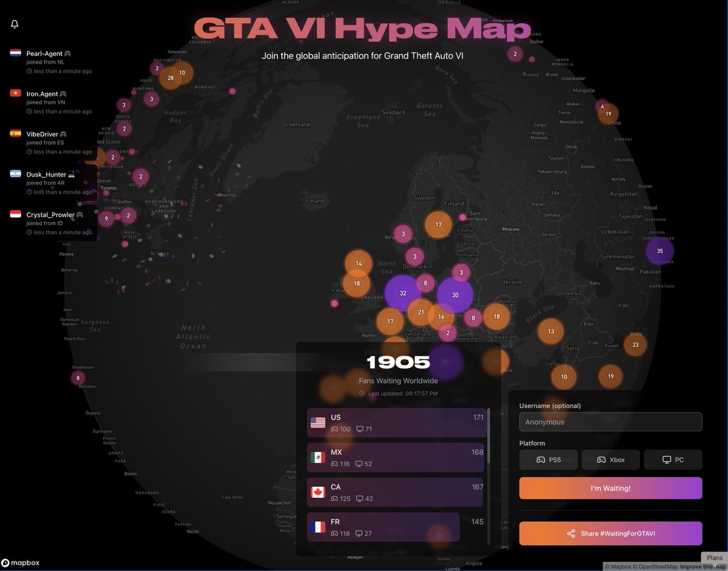Viewport: 728px width, 571px height.
Task: Select the purple cluster marker showing 32
Action: [x=403, y=293]
